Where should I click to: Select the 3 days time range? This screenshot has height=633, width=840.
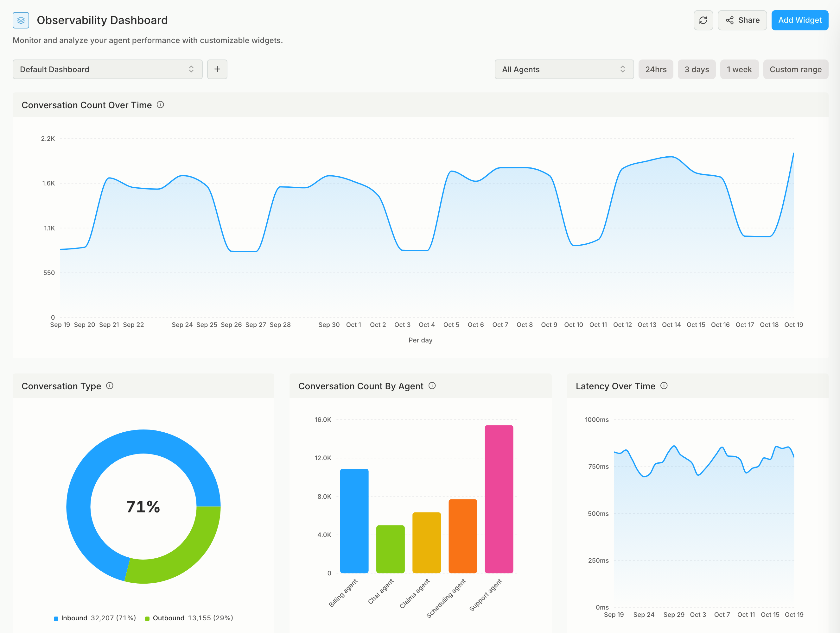coord(697,69)
